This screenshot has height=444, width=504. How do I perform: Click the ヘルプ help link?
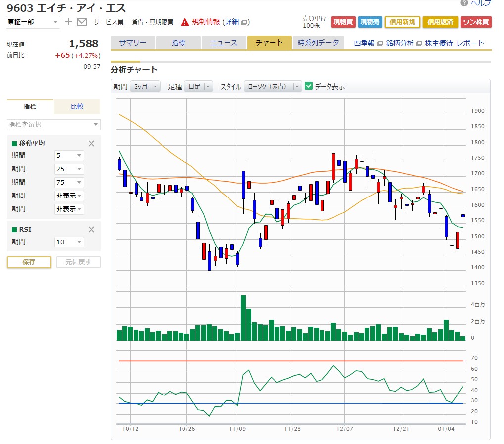click(481, 3)
